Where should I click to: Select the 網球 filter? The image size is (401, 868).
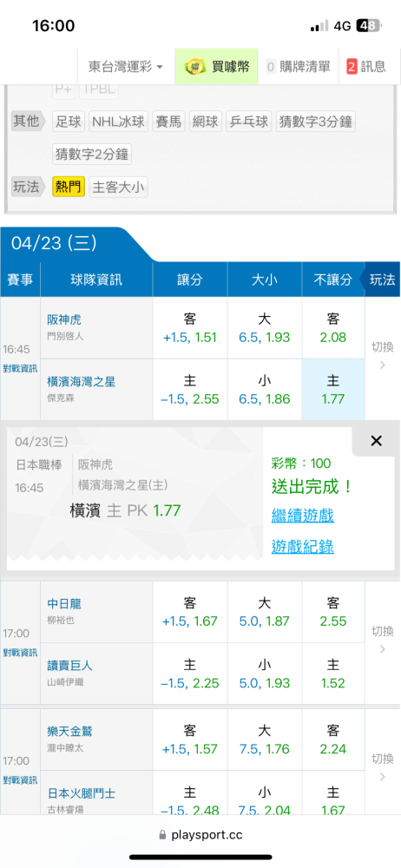[x=206, y=122]
